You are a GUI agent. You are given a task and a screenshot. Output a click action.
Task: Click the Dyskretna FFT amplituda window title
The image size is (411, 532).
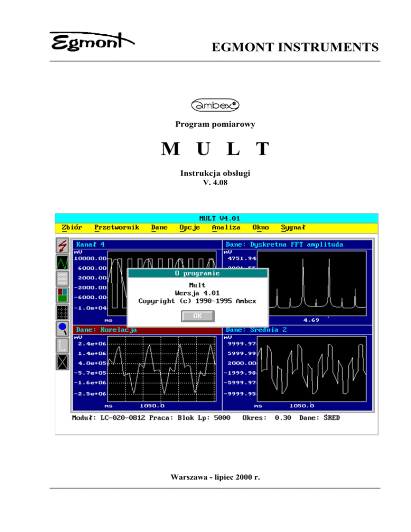[296, 245]
